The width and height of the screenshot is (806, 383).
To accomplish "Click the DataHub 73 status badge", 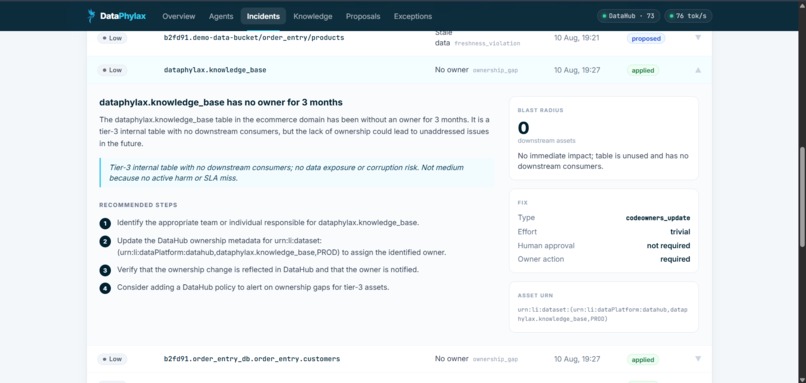I will (x=629, y=16).
